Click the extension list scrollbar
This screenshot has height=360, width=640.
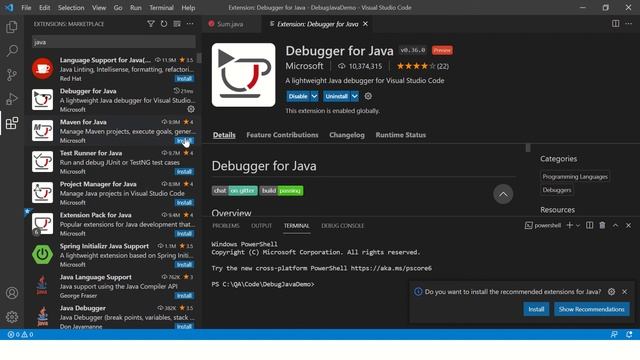coord(199,58)
